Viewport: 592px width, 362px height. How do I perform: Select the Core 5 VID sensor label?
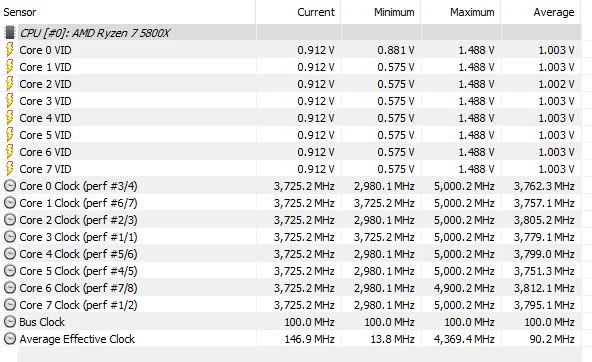pos(45,135)
